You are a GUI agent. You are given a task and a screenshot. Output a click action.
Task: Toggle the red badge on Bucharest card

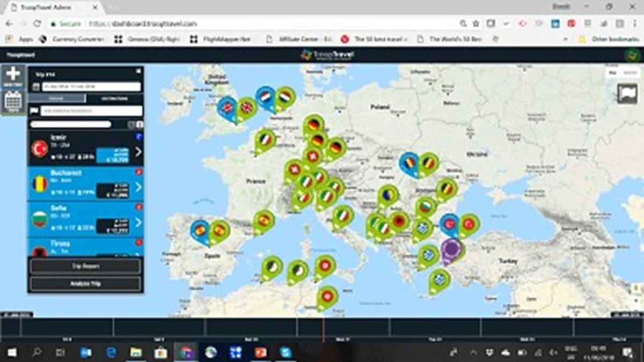click(139, 172)
